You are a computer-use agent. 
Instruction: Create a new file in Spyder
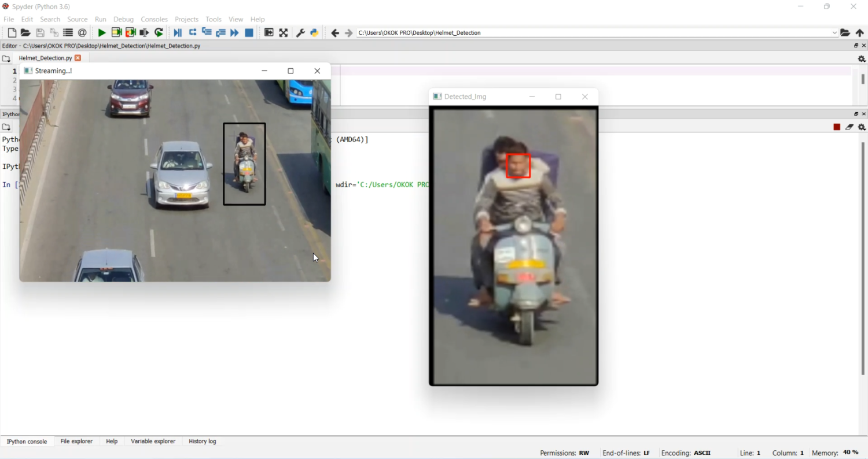pyautogui.click(x=12, y=32)
